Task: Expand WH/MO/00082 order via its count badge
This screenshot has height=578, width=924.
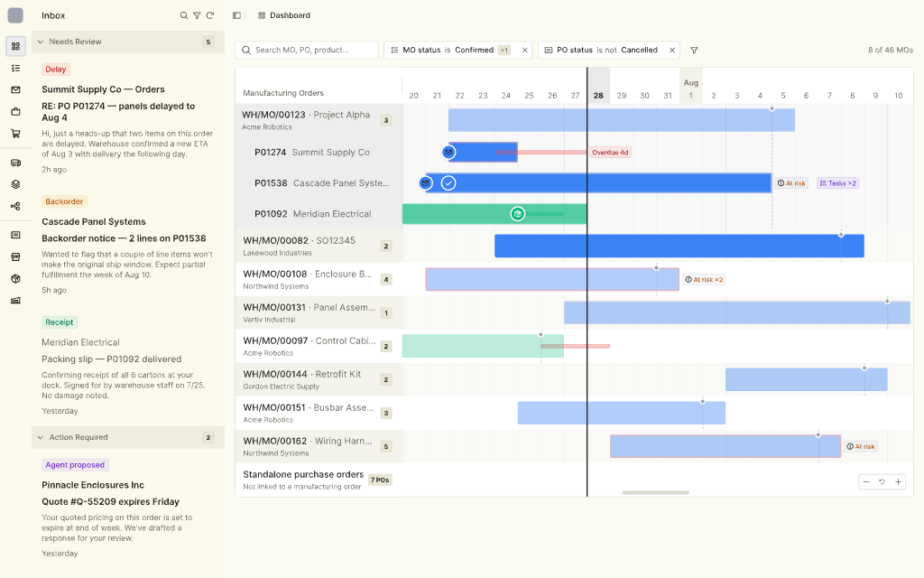Action: click(x=386, y=246)
